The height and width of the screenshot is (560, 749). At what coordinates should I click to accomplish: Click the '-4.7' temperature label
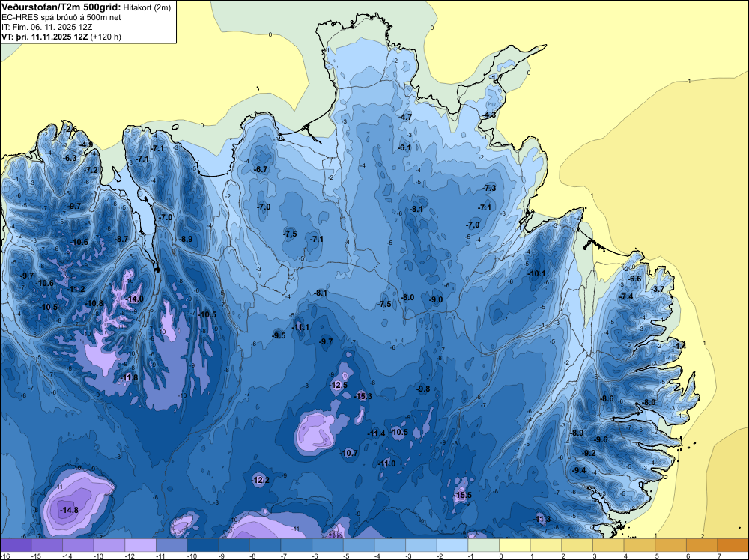pyautogui.click(x=405, y=117)
